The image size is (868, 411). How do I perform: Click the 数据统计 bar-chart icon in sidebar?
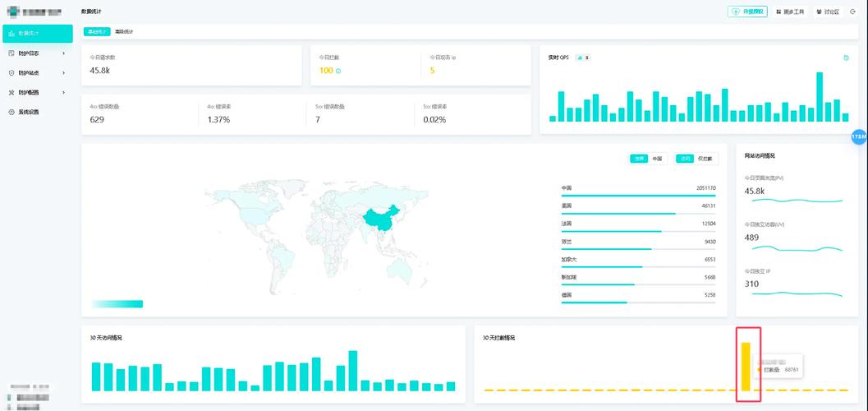tap(11, 33)
